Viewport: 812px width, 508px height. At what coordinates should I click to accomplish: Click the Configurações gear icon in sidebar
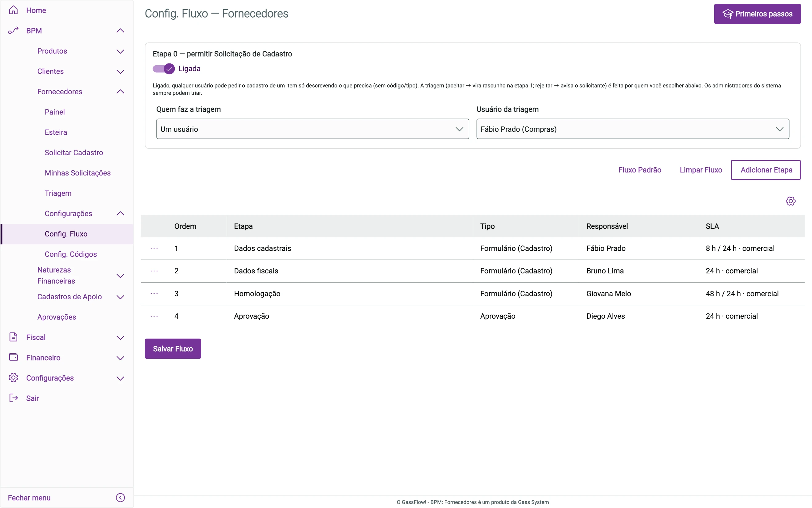(x=14, y=378)
